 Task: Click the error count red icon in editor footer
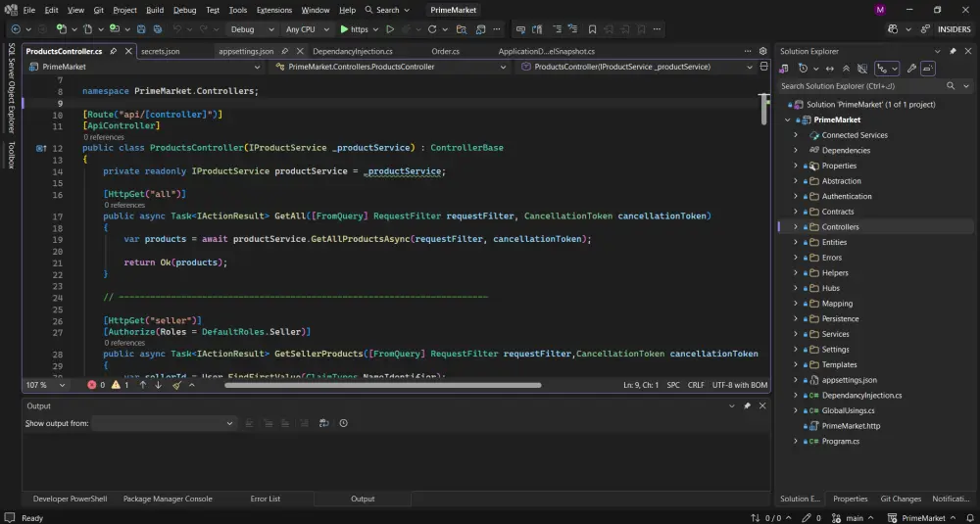92,385
